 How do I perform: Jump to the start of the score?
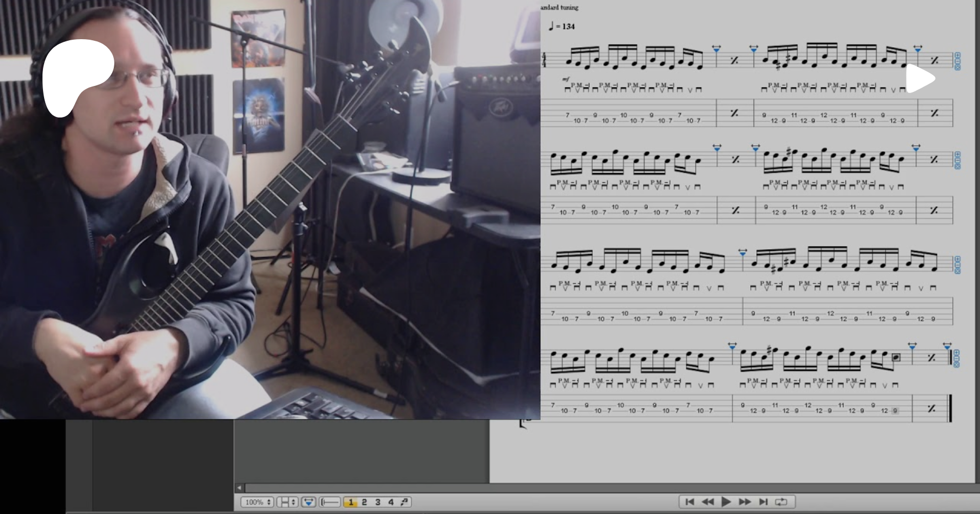coord(689,502)
